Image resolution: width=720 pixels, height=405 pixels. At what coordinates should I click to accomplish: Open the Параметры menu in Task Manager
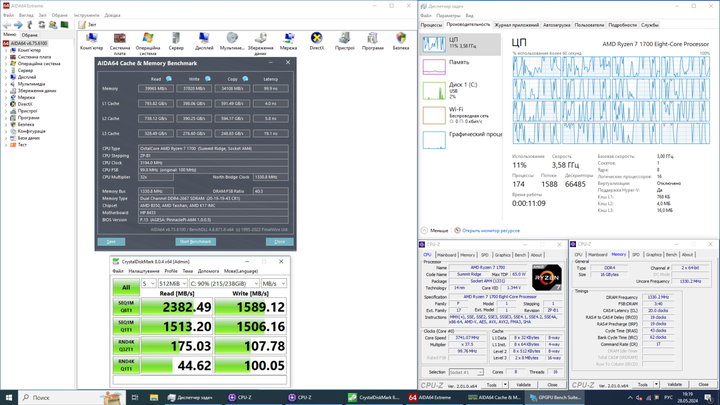[448, 16]
